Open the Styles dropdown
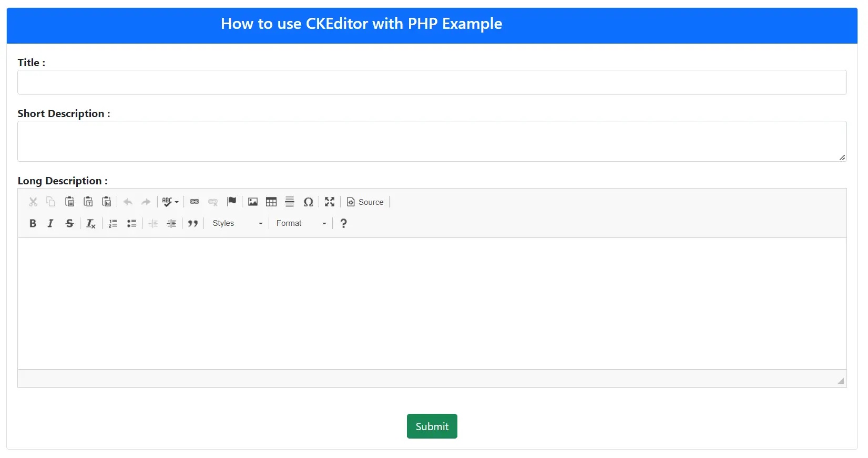The width and height of the screenshot is (868, 458). pyautogui.click(x=237, y=223)
